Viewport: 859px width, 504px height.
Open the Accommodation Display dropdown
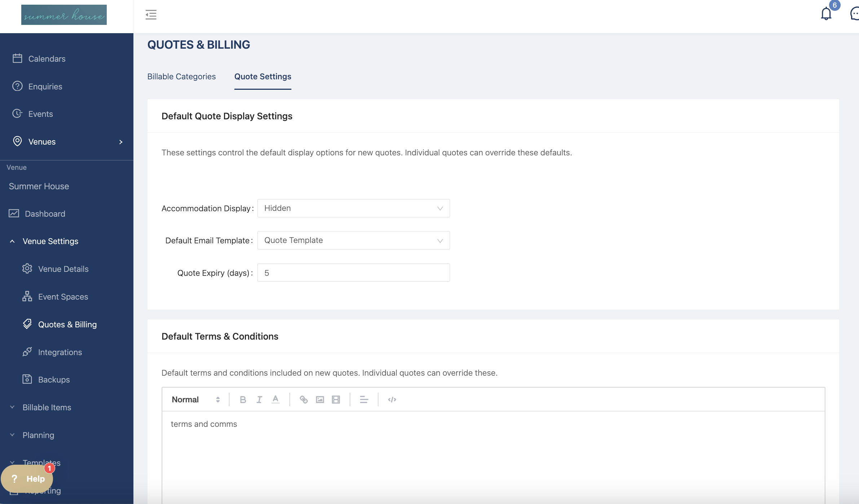[353, 208]
